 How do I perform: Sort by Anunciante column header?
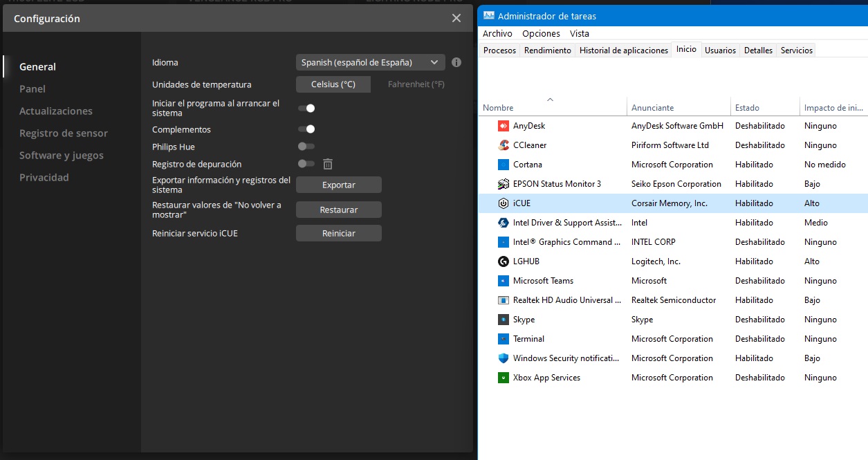click(678, 107)
